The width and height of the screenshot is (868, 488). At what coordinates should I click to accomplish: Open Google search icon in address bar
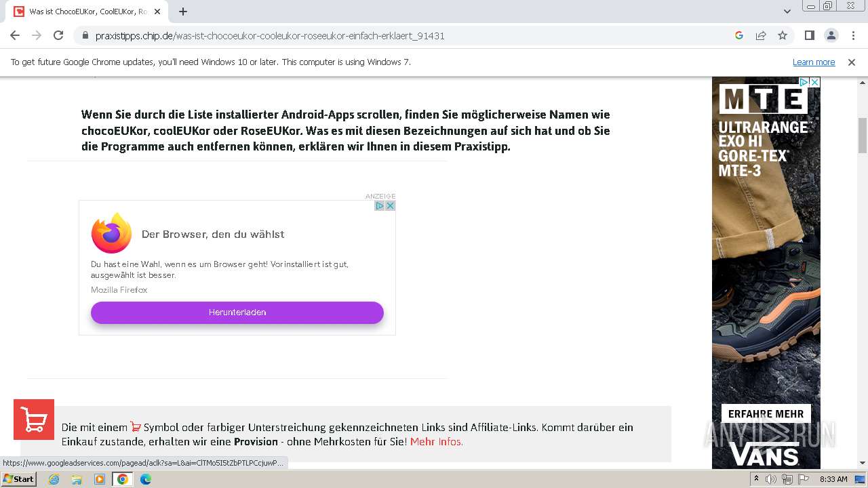click(739, 36)
